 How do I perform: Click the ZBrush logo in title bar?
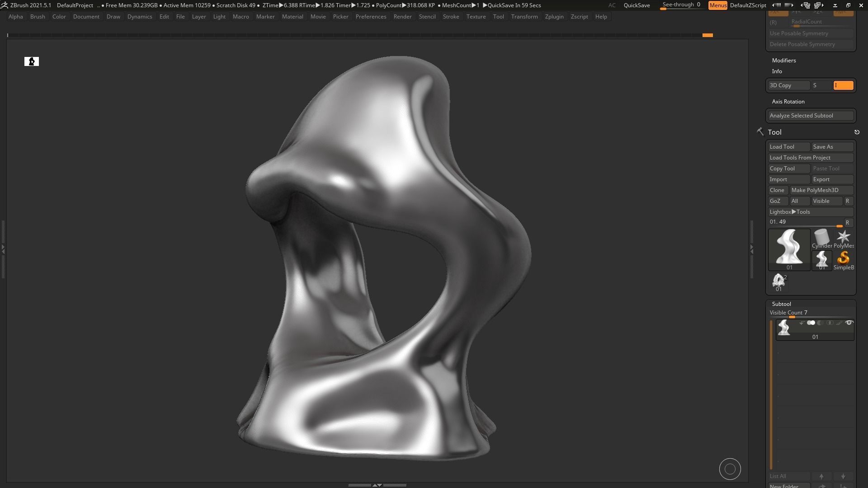(x=4, y=5)
